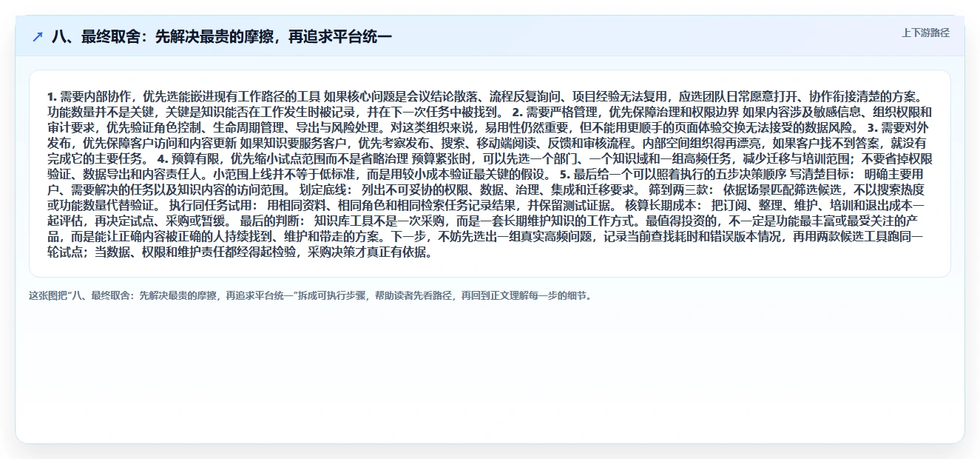This screenshot has width=980, height=459.
Task: Click the text 核算长期成本：
Action: click(664, 205)
